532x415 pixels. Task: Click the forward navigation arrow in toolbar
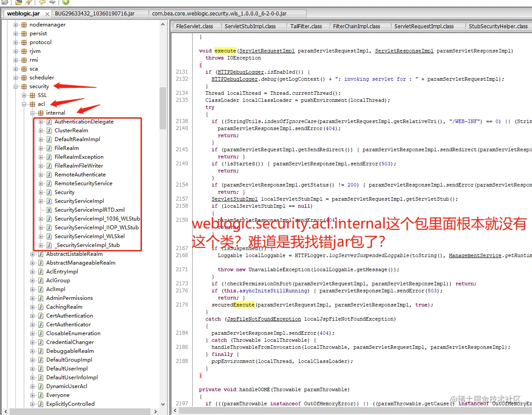(52, 2)
